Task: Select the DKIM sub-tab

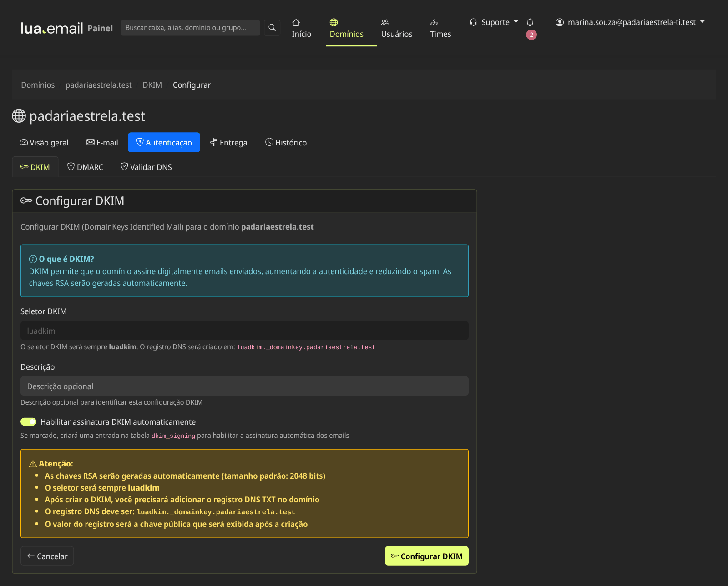Action: [35, 167]
